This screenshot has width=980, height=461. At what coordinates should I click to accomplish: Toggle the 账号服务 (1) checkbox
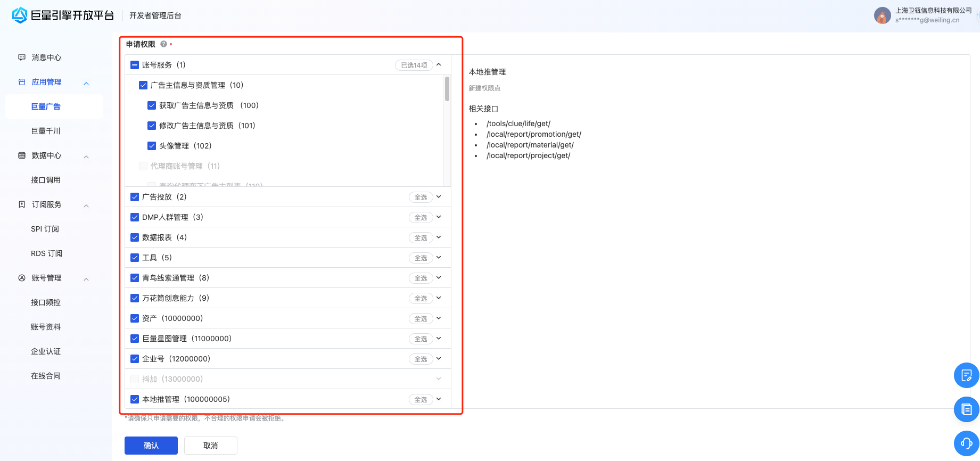click(x=135, y=65)
